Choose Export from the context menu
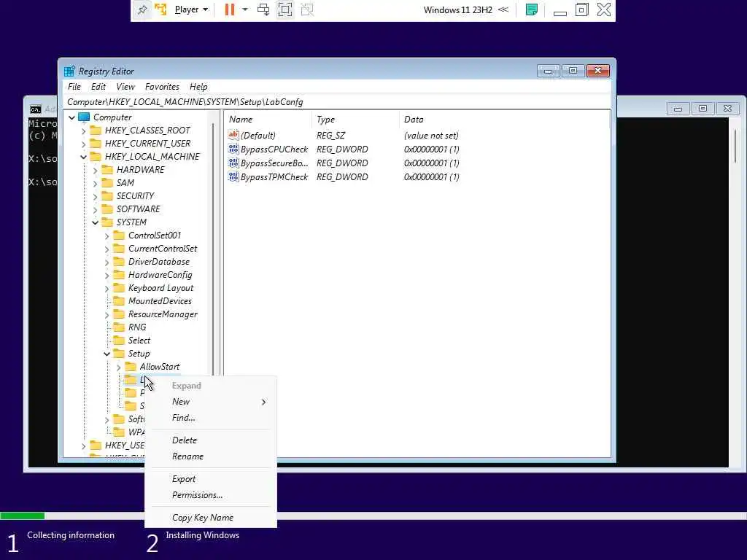747x560 pixels. click(x=211, y=479)
